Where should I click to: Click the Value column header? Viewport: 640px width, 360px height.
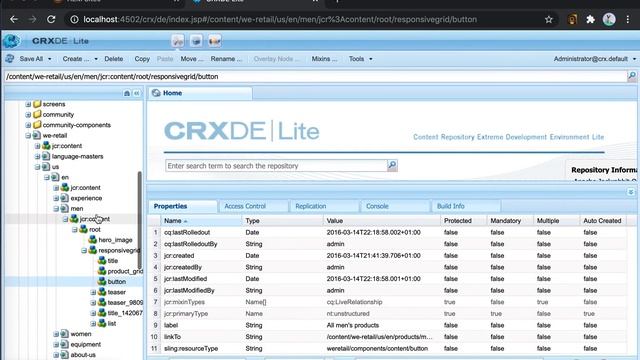click(x=381, y=220)
